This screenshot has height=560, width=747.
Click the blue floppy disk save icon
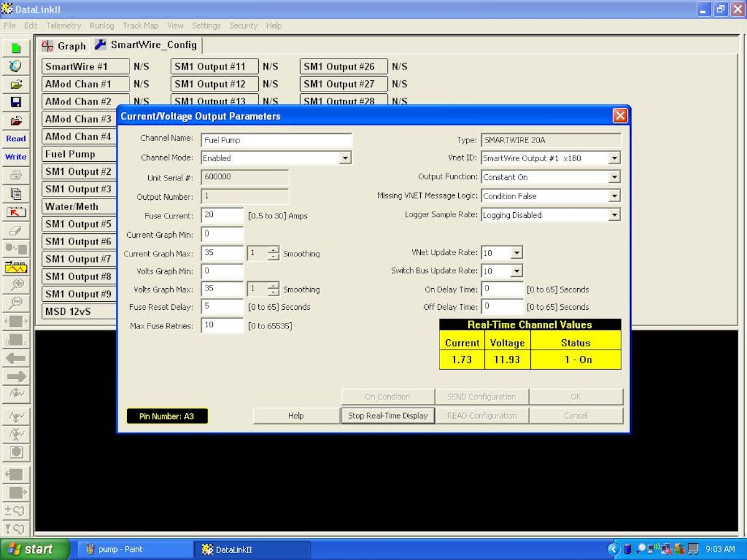pos(16,103)
